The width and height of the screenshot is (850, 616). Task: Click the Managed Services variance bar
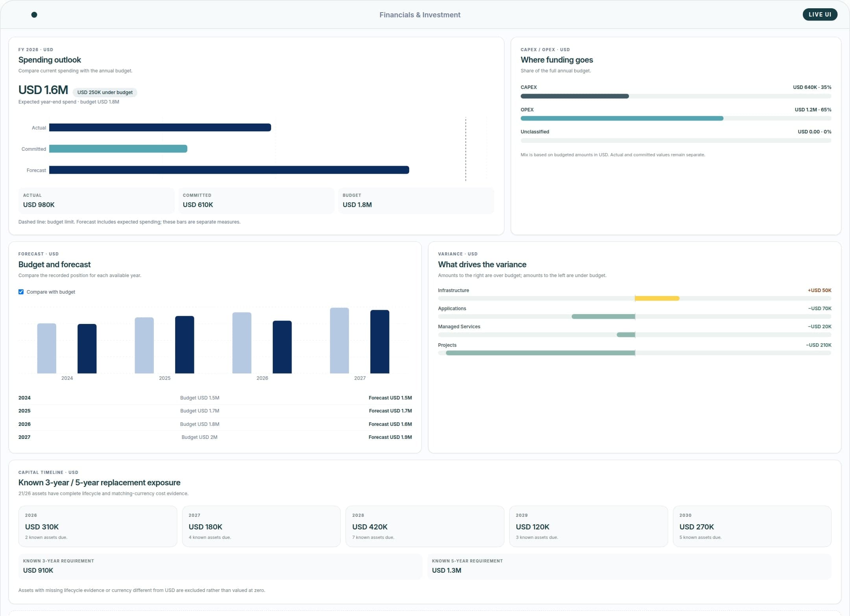(626, 335)
